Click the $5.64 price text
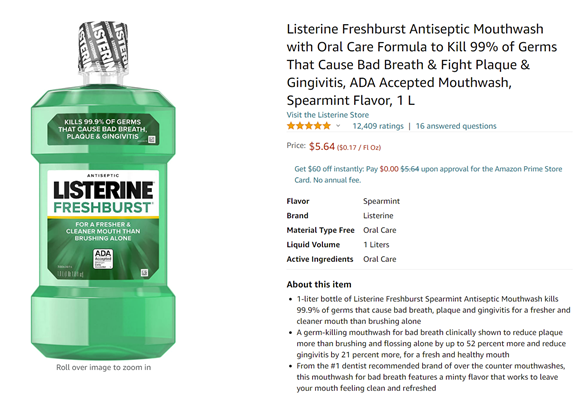582x396 pixels. [322, 147]
